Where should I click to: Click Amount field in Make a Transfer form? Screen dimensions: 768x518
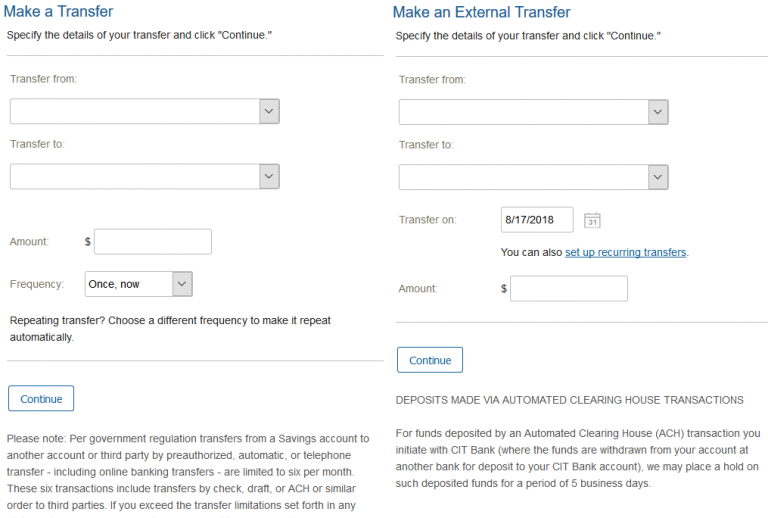tap(153, 242)
